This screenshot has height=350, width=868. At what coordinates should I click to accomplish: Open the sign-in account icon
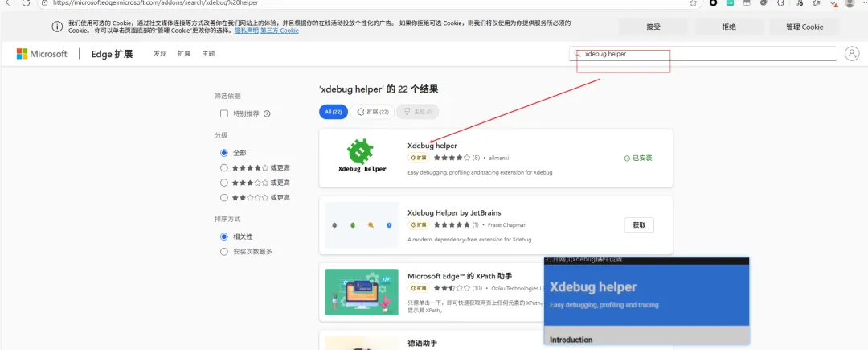click(852, 54)
